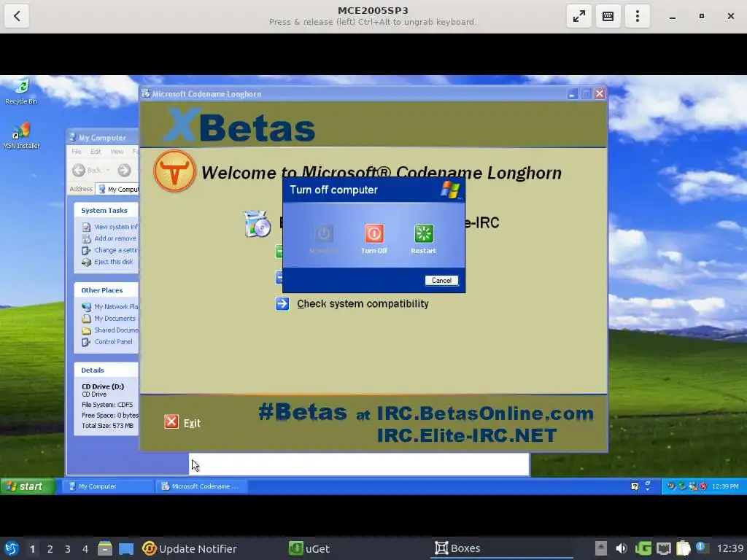Click the green uGet tray icon
Viewport: 747px width, 560px height.
coord(643,548)
